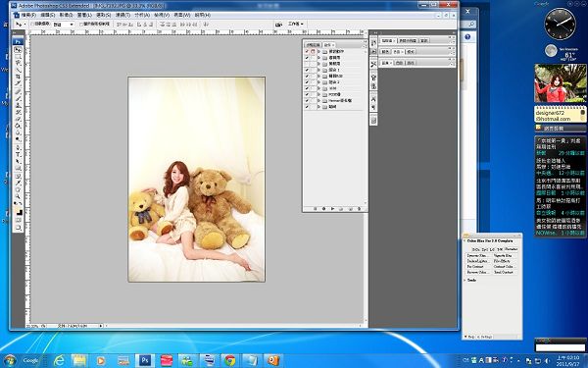This screenshot has height=368, width=588.
Task: Select the Eraser tool
Action: 18,119
